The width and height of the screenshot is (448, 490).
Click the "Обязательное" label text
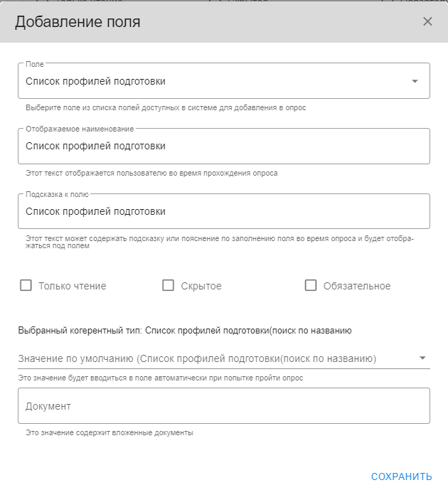[357, 286]
